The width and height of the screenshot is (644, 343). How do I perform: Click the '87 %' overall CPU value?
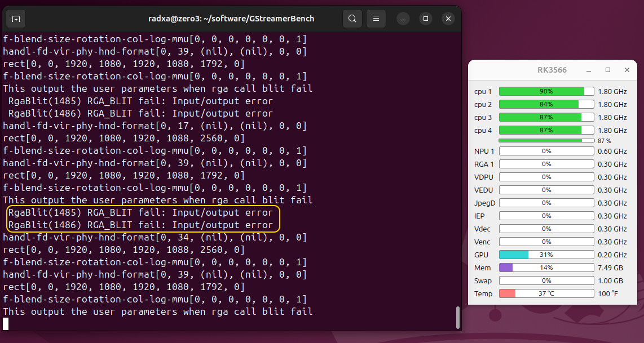[604, 141]
